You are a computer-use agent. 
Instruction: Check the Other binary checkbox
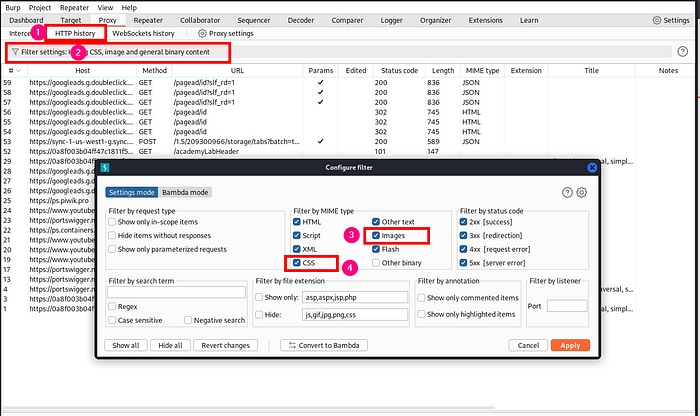tap(376, 263)
